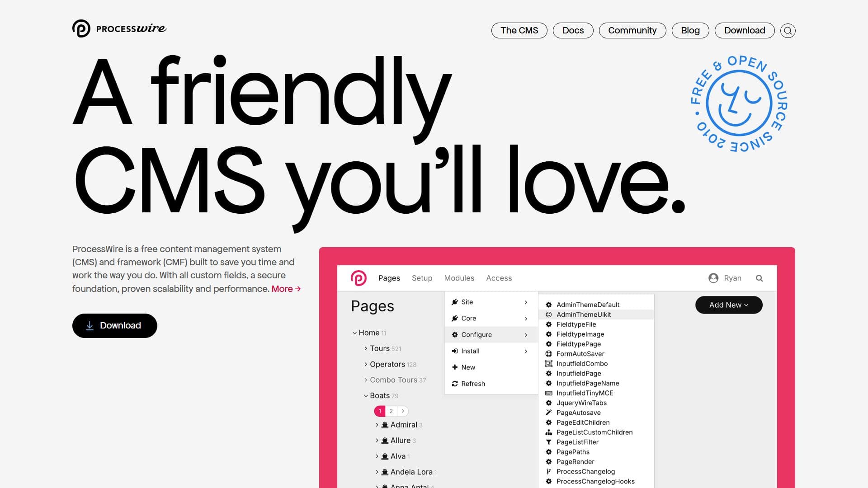The height and width of the screenshot is (488, 868).
Task: Click the plug icon beside Core
Action: pos(455,318)
